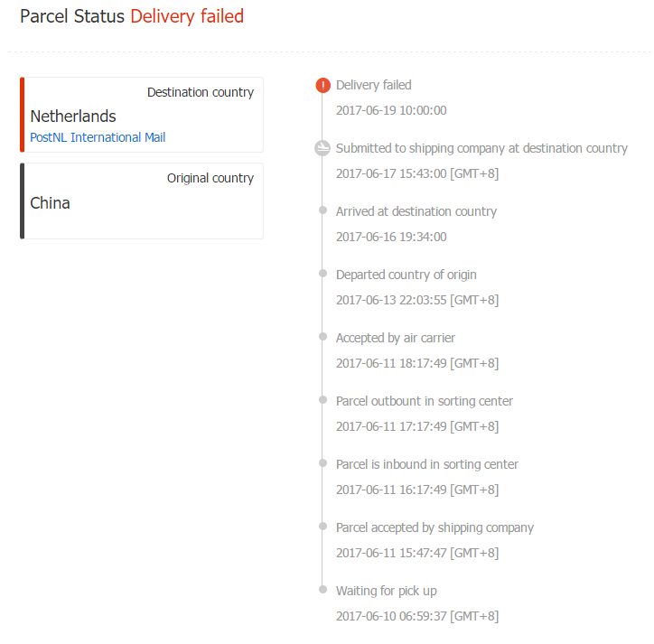Select the Arrived at destination country marker dot

322,210
